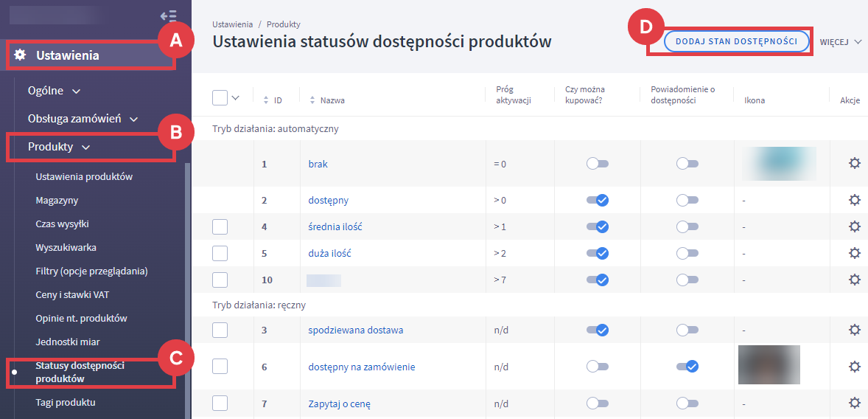
Task: Open the 'spodziewana dostawa' status link
Action: pyautogui.click(x=355, y=330)
